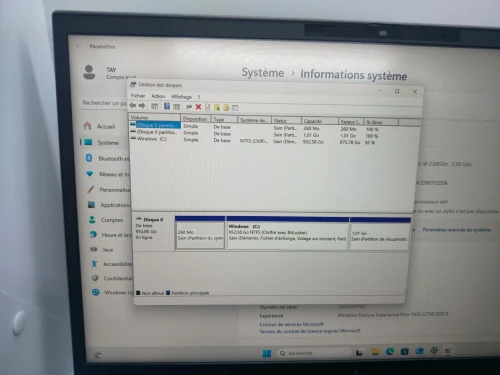
Task: Open the Action menu
Action: (158, 96)
